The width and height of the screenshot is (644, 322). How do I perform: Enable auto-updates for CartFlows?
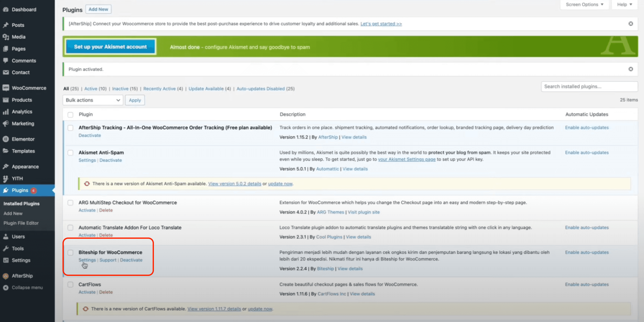point(587,284)
